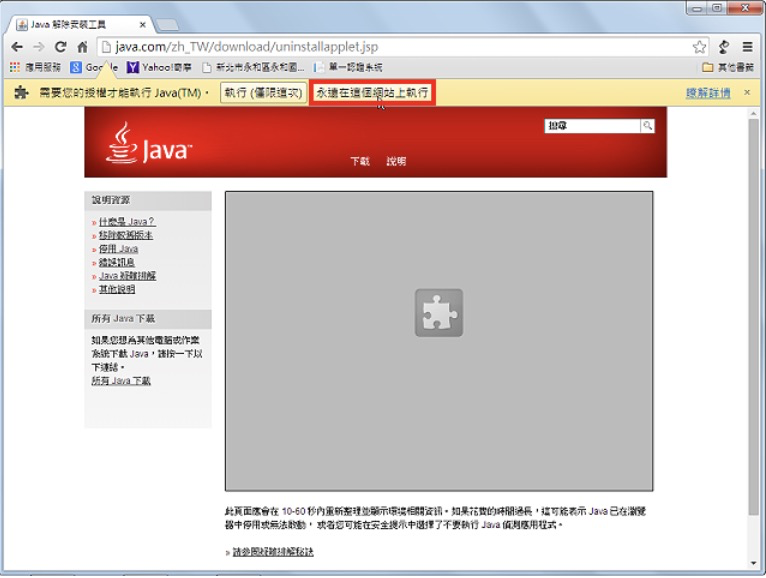The height and width of the screenshot is (578, 766).
Task: Open the 瞭解詳情 link
Action: (x=708, y=93)
